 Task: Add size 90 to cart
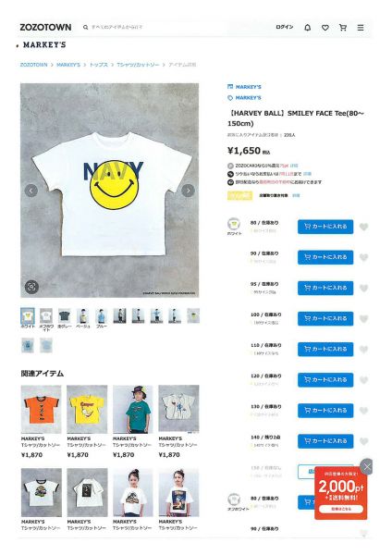coord(325,257)
